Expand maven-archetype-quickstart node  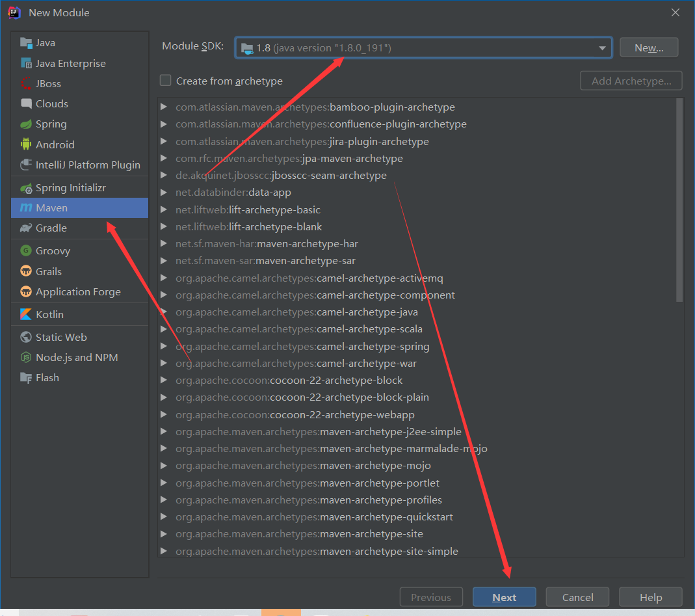pos(164,516)
